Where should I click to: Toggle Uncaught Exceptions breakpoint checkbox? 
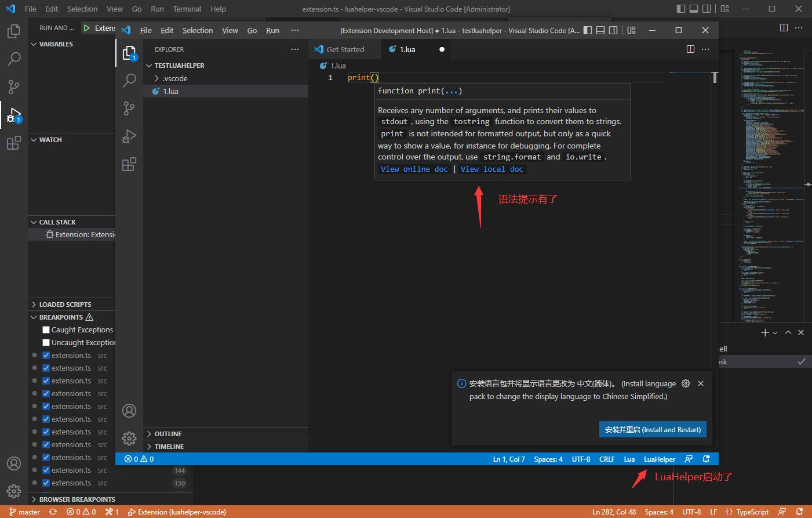(x=46, y=342)
